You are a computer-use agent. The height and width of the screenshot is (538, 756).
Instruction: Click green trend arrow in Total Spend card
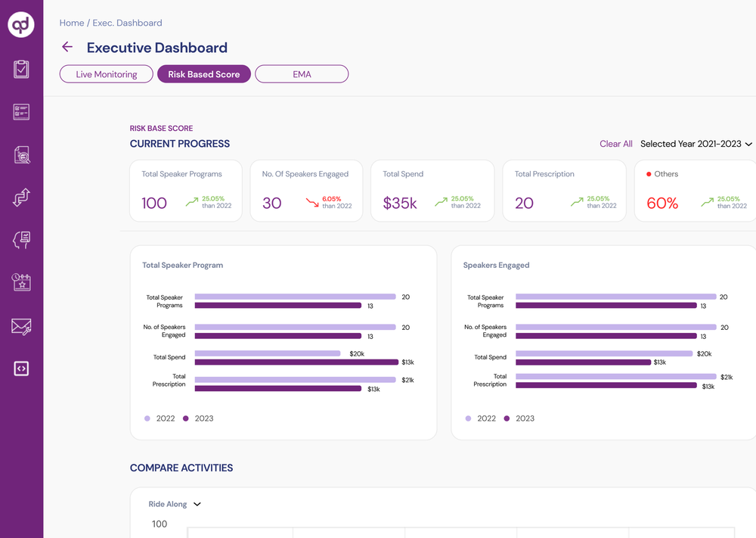click(442, 202)
